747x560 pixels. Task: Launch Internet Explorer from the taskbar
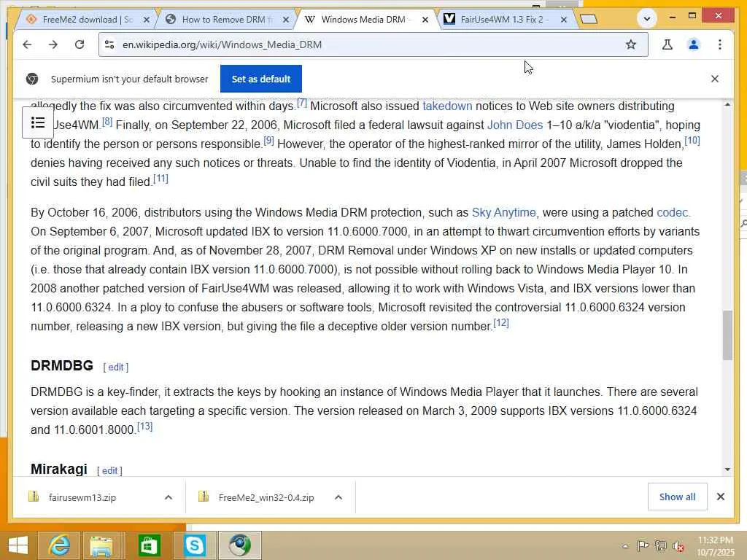(60, 545)
